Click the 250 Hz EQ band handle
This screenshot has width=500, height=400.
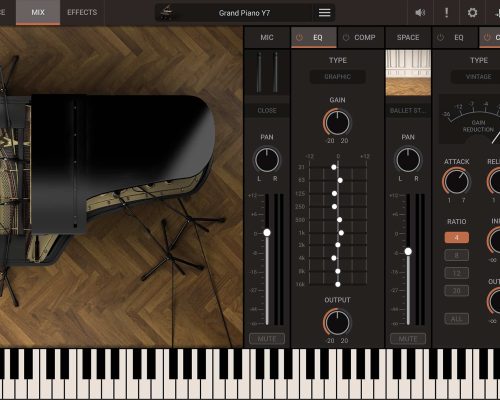[334, 207]
